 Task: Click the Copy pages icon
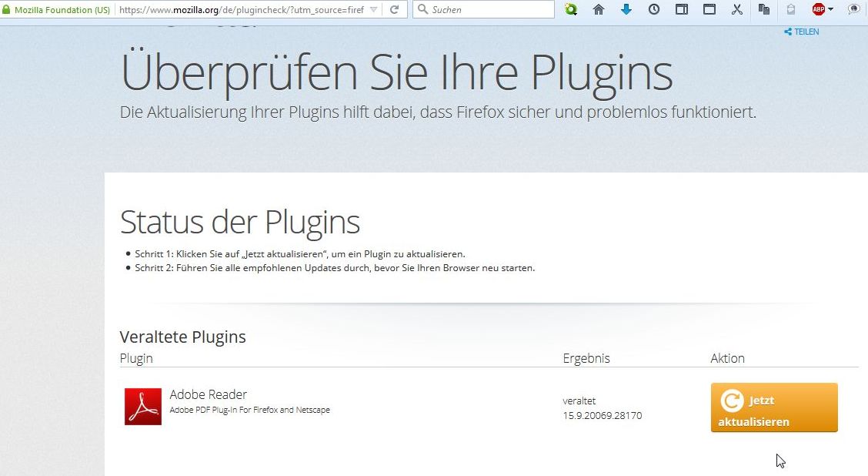pyautogui.click(x=764, y=9)
